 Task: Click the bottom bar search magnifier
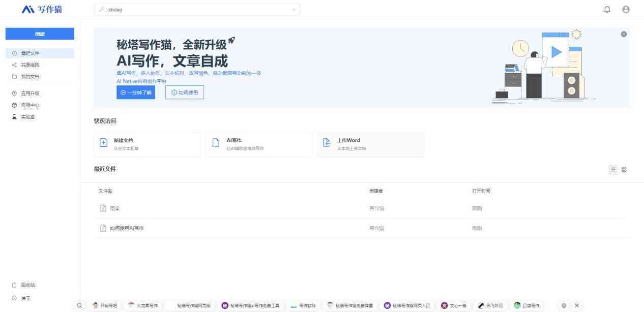(79, 305)
